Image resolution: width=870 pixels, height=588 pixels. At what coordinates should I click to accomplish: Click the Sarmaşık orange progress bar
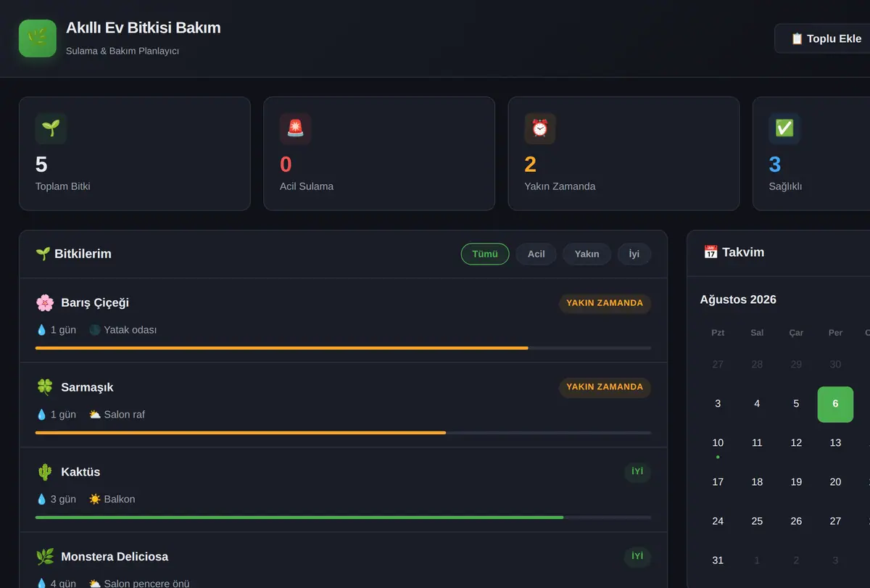point(241,433)
